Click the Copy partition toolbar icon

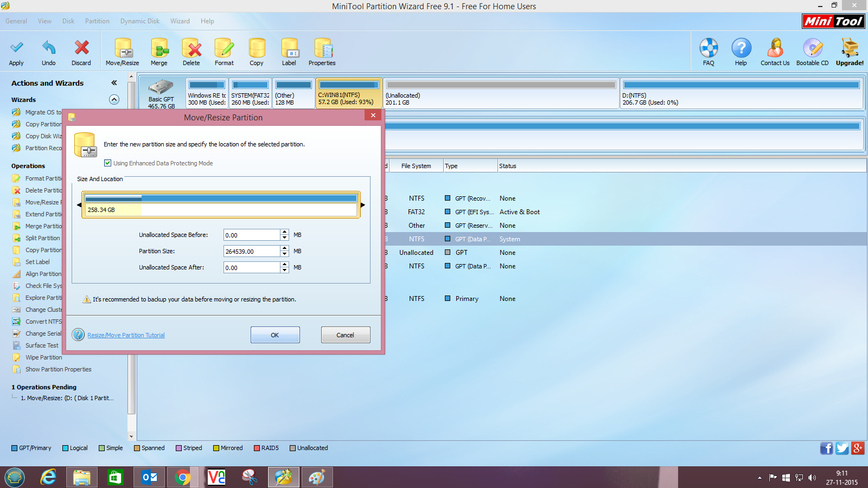257,48
